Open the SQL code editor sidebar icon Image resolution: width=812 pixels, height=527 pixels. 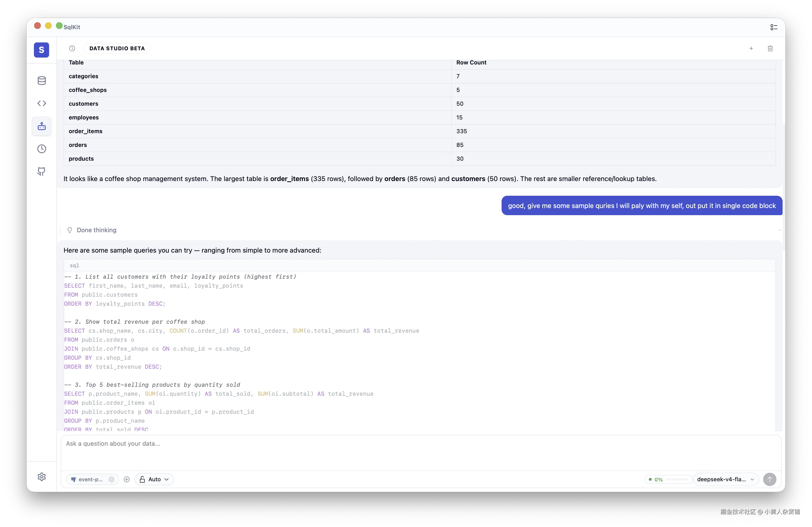pos(42,103)
